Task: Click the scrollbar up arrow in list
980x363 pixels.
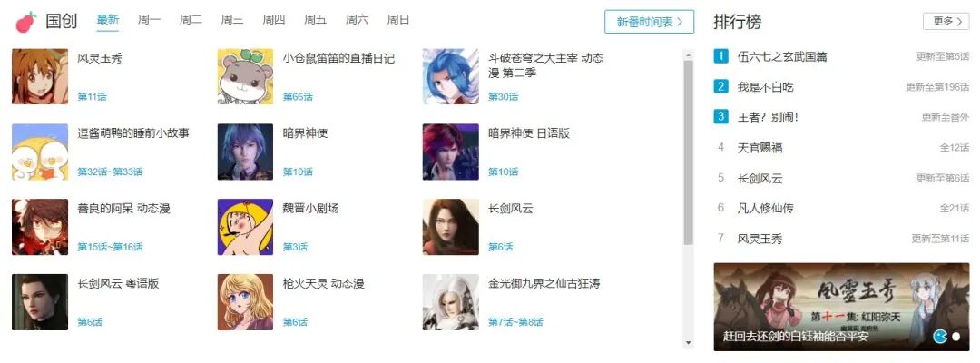Action: (x=689, y=54)
